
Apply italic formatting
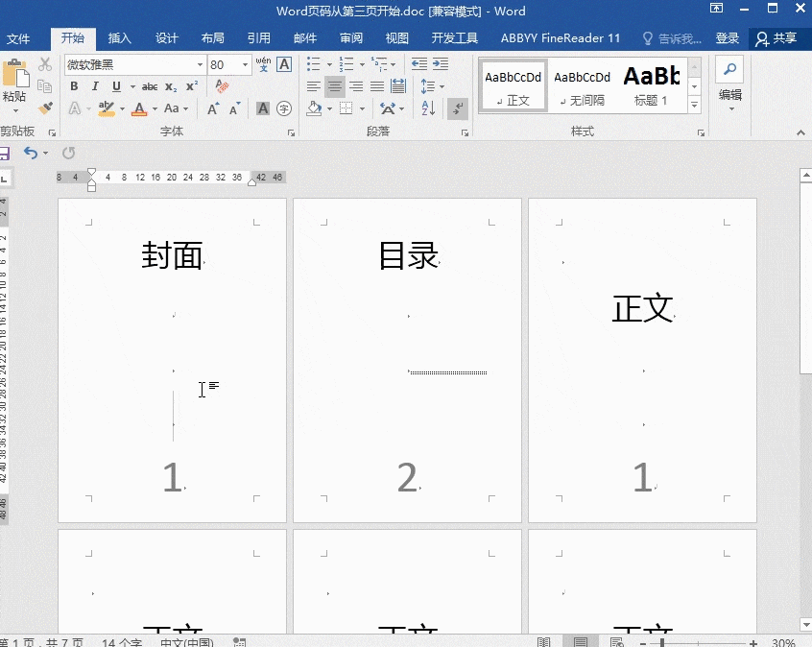click(x=96, y=85)
